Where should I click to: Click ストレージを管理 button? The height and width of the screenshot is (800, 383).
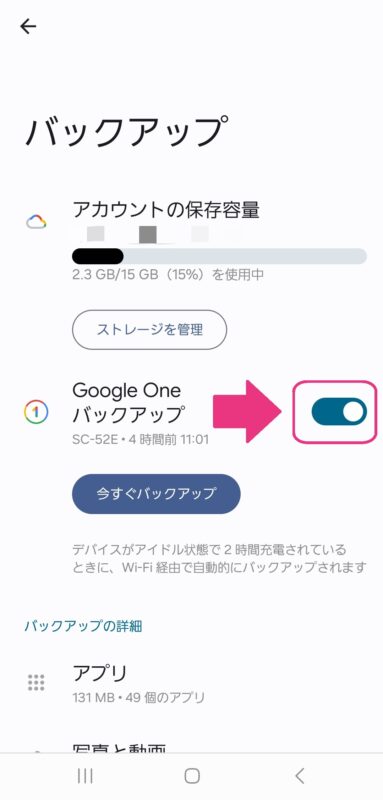point(149,329)
